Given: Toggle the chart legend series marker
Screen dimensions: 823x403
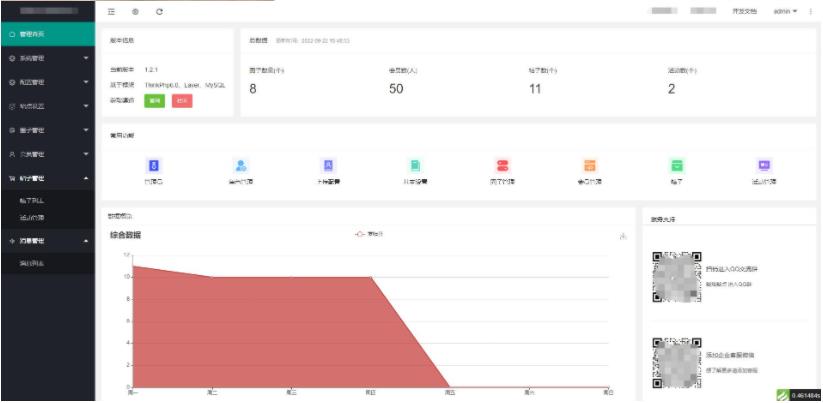Looking at the screenshot, I should [x=360, y=234].
